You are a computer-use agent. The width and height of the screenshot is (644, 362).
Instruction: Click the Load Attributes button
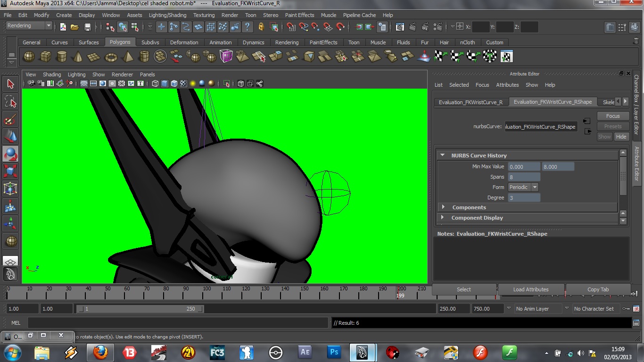coord(530,289)
